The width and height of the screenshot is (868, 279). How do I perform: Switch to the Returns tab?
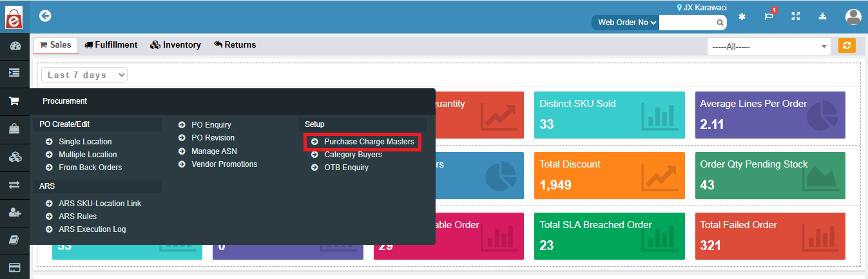tap(235, 45)
